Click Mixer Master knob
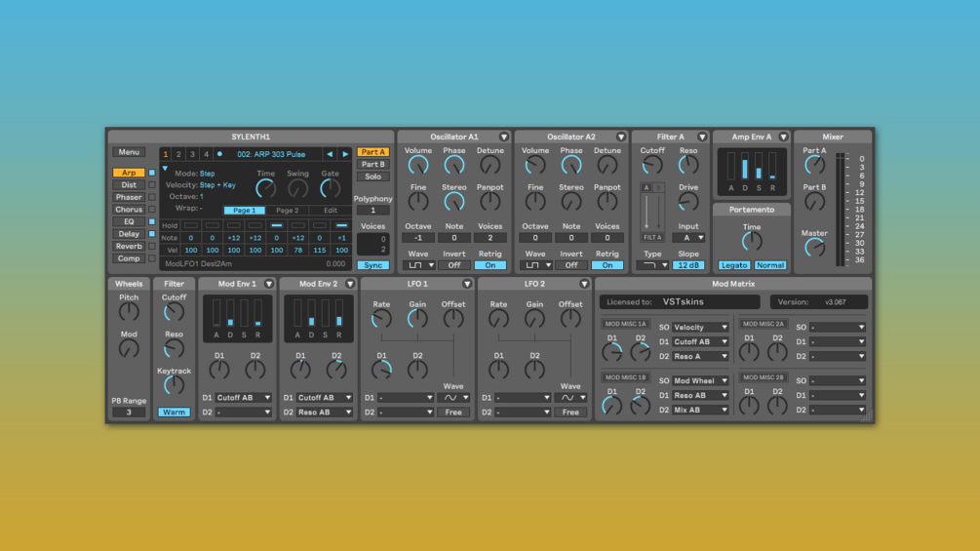980x551 pixels. click(814, 248)
